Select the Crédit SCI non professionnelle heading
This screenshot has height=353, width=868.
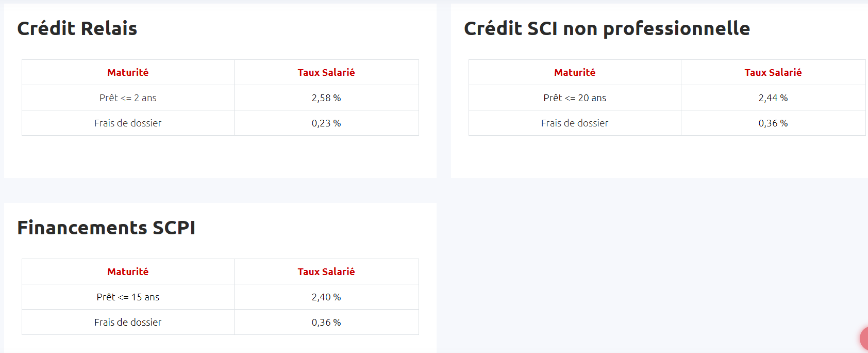pos(607,28)
